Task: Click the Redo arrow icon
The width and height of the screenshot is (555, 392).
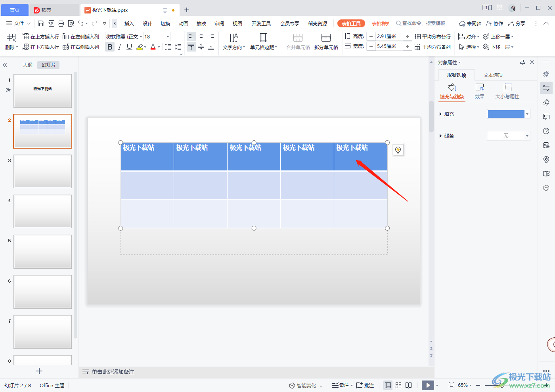Action: coord(94,23)
